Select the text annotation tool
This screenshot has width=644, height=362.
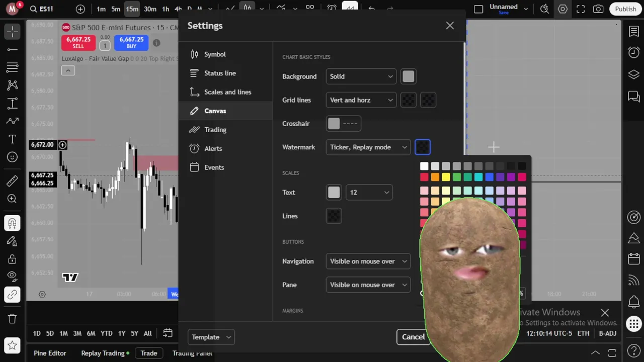click(x=12, y=139)
